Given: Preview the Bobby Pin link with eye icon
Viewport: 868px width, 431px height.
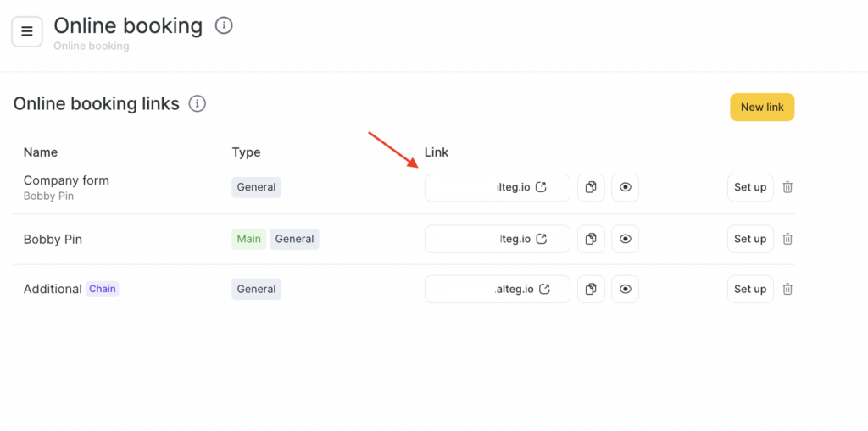Looking at the screenshot, I should [x=626, y=239].
